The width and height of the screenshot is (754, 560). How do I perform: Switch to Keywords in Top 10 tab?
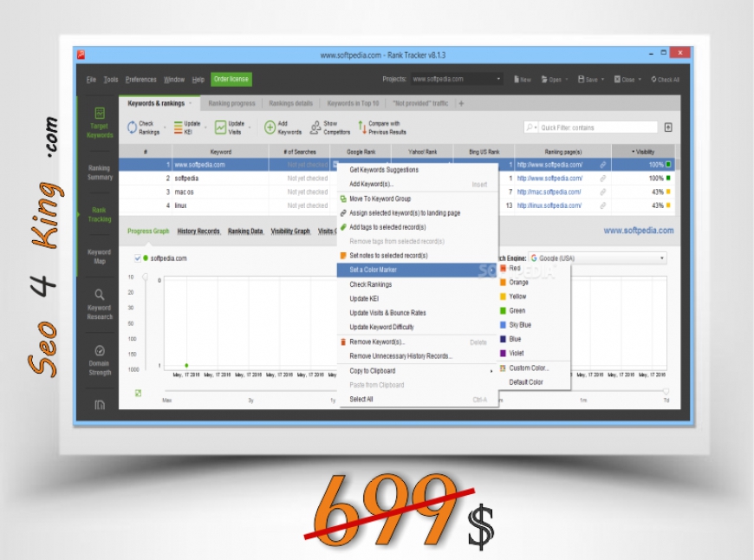pyautogui.click(x=353, y=103)
